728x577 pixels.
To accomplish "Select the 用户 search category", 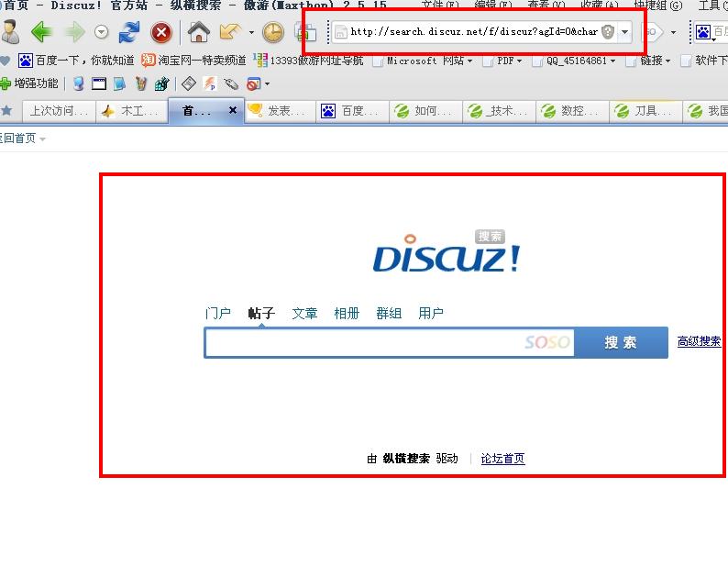I will coord(431,313).
